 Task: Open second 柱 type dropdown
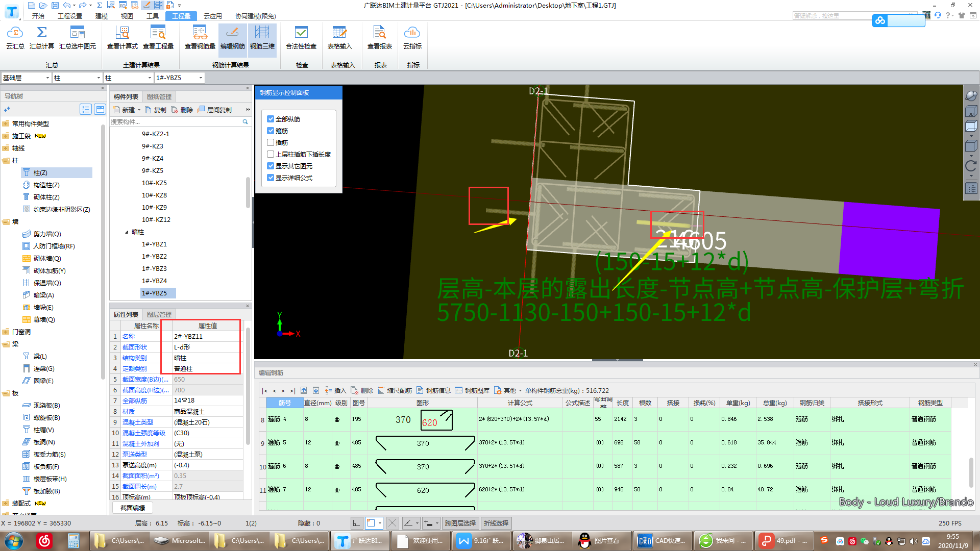pos(128,78)
